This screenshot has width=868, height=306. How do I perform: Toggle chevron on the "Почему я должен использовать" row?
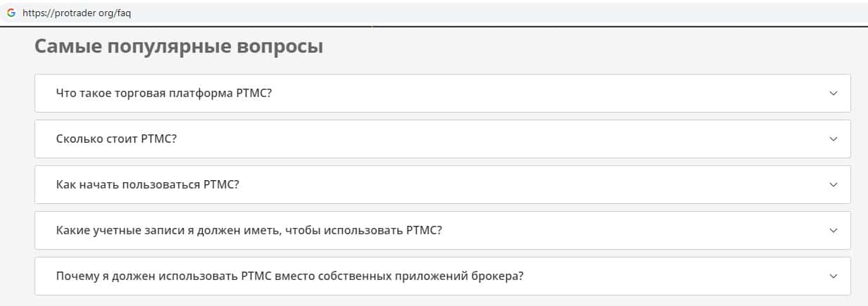click(x=834, y=276)
